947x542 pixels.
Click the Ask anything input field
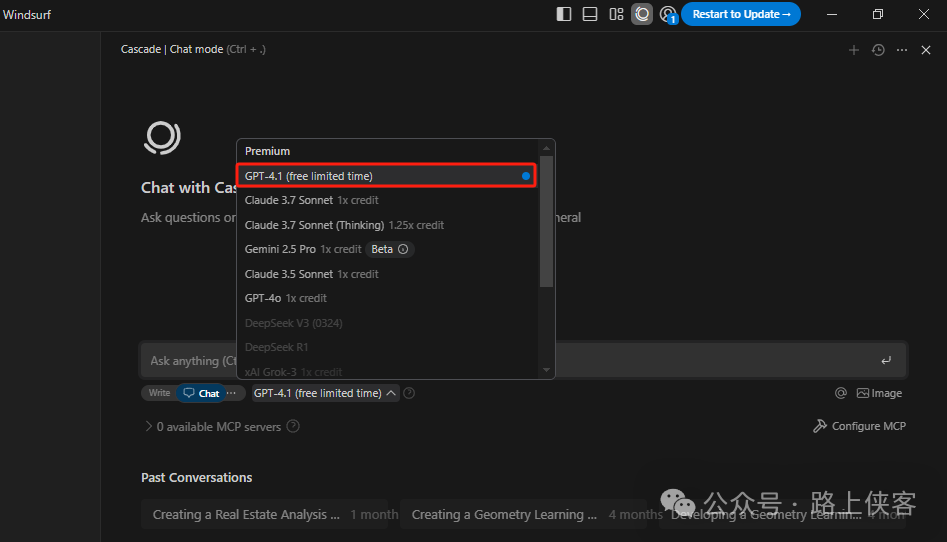point(523,361)
